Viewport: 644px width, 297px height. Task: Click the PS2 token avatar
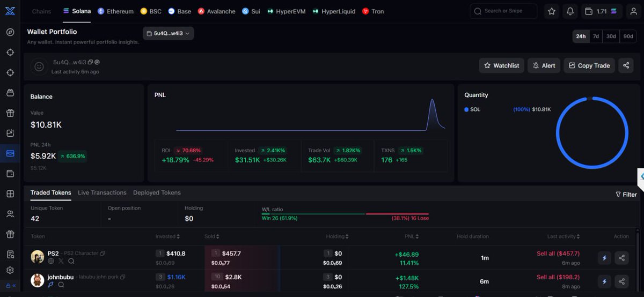pos(38,257)
